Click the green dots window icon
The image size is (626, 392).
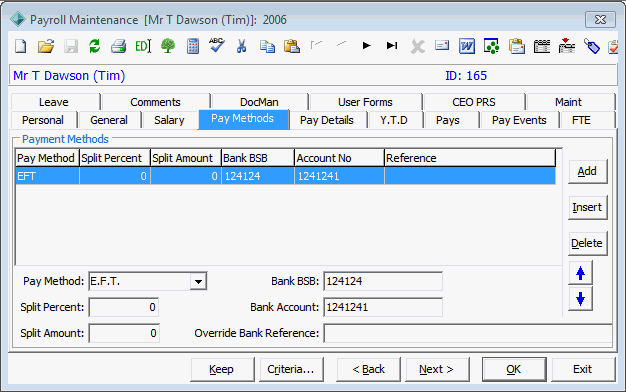pos(491,46)
